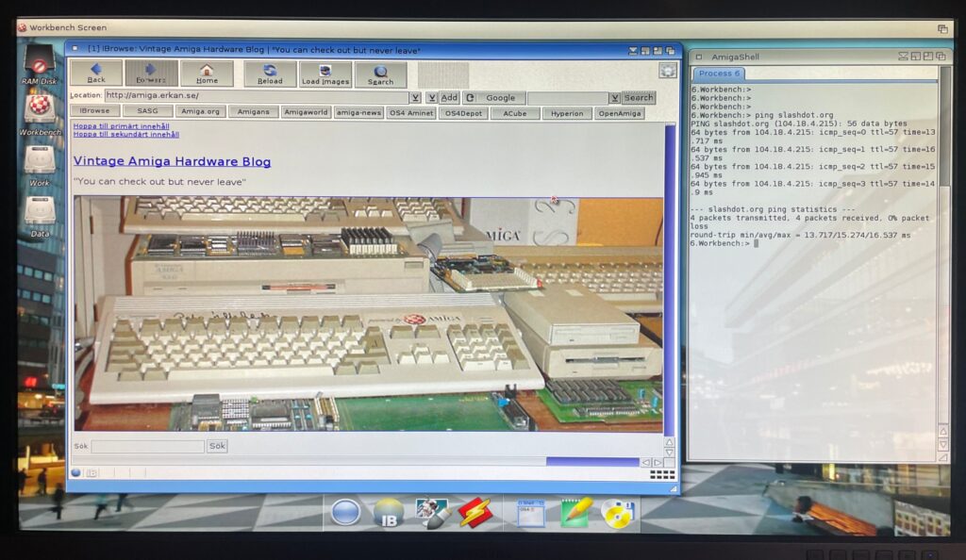
Task: Click the Load Images toolbar button
Action: [325, 74]
